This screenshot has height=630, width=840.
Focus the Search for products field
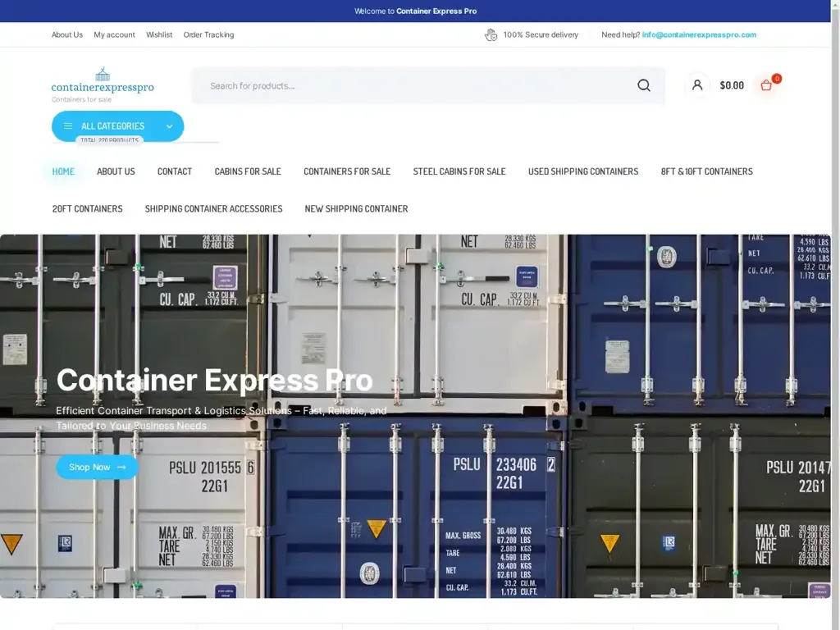[428, 85]
